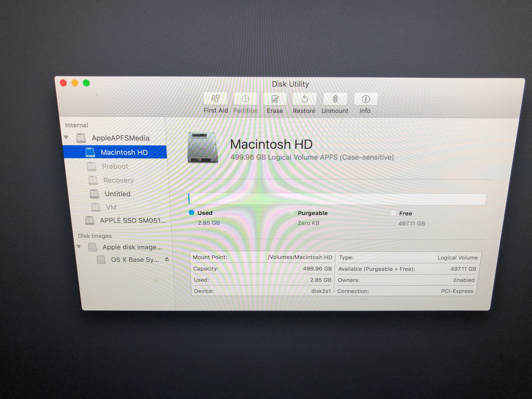Click the Partition label
The width and height of the screenshot is (532, 399).
coord(245,111)
